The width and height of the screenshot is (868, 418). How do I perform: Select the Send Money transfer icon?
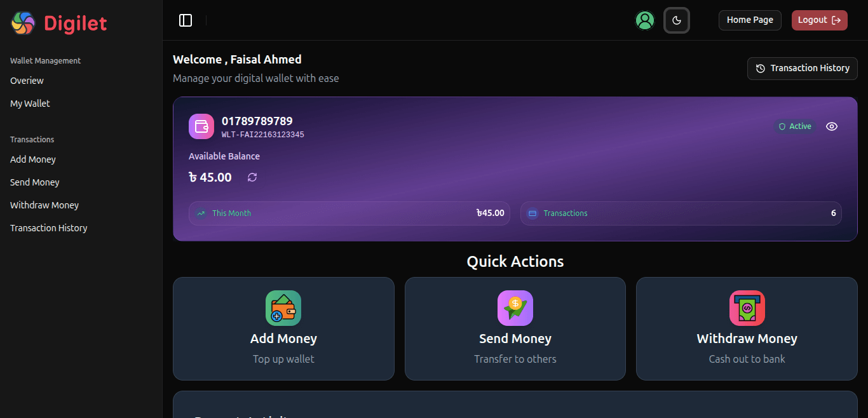tap(515, 307)
